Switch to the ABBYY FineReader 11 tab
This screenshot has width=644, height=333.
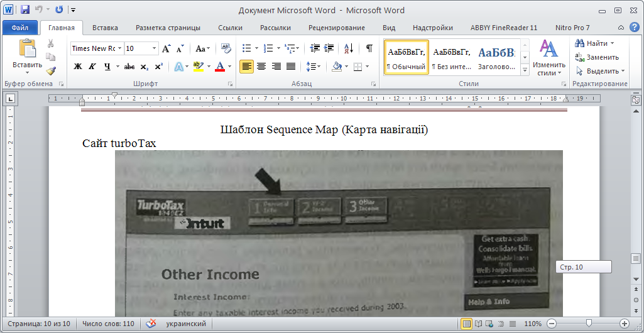coord(503,28)
